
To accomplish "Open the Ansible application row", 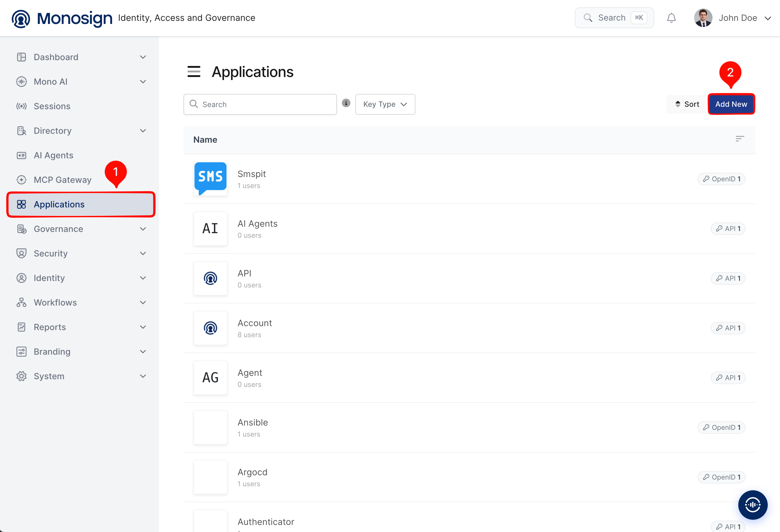I will (x=469, y=427).
